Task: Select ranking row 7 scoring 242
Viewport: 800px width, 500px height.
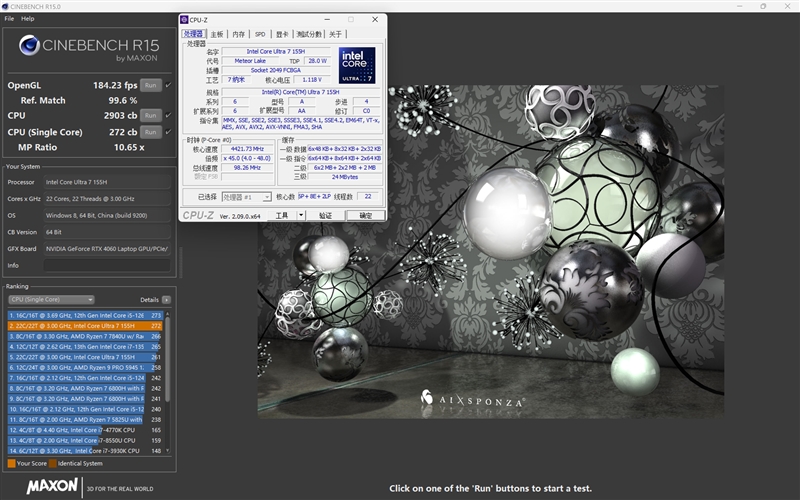Action: [85, 378]
